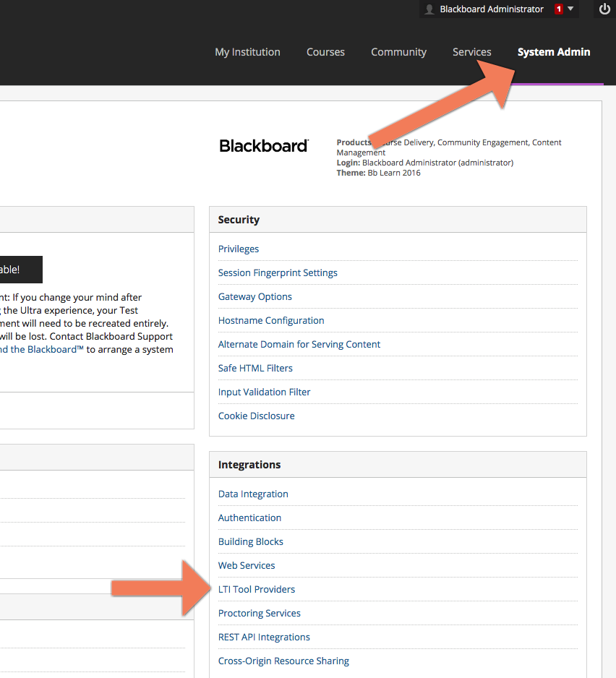Switch to the Courses tab
616x678 pixels.
point(325,52)
